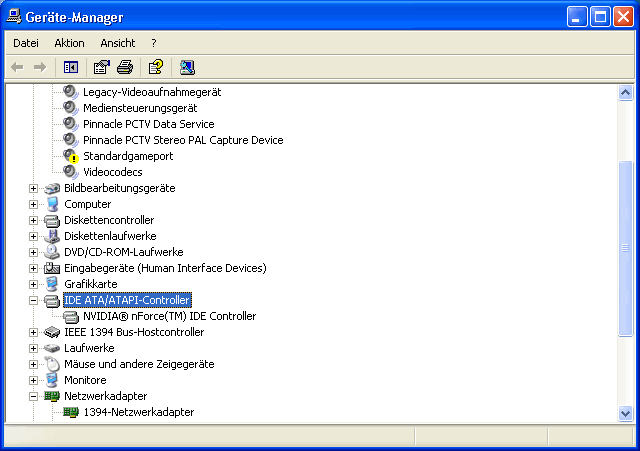Click the Computer category icon
Image resolution: width=640 pixels, height=451 pixels.
click(x=52, y=204)
